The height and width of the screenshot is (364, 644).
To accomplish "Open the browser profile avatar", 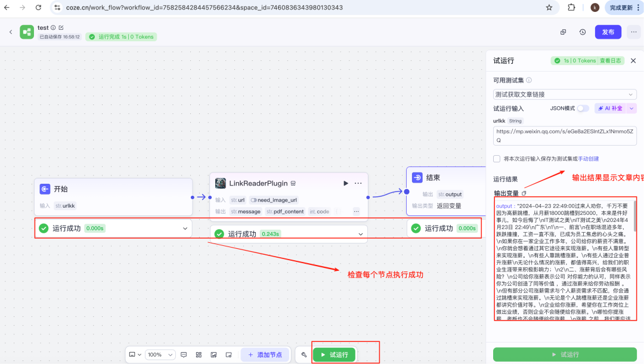I will tap(595, 7).
